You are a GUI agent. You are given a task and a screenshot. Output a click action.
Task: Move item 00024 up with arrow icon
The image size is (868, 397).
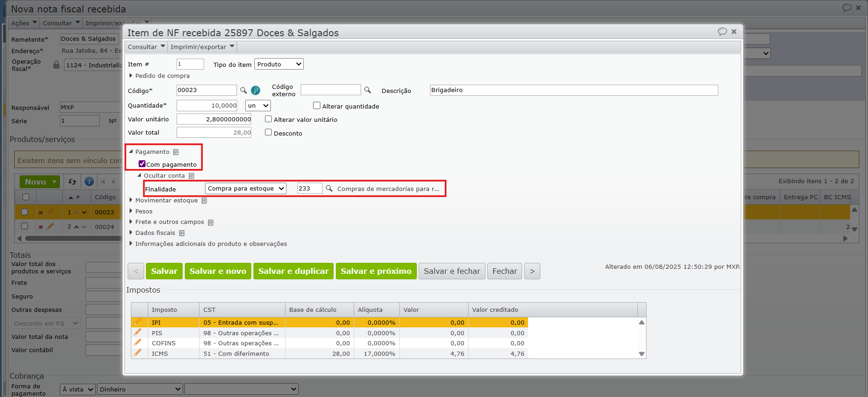pos(76,227)
